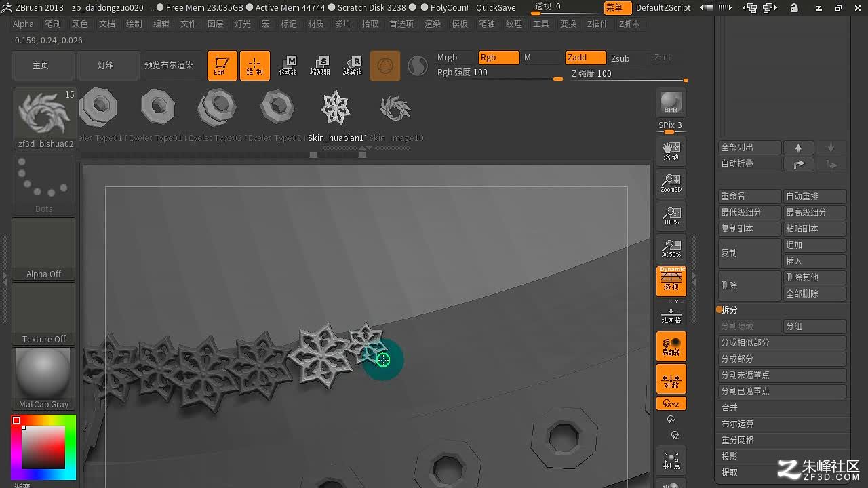
Task: Open the 笔刷 (Brush) menu
Action: coord(52,24)
